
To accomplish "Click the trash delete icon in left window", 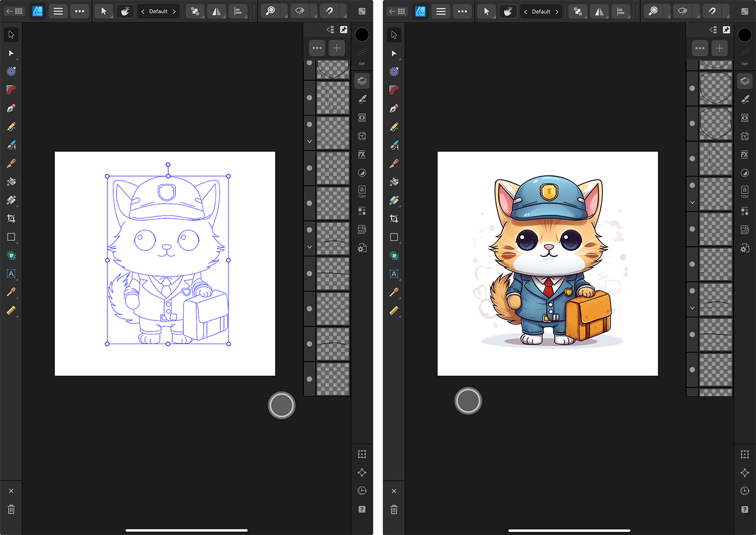I will (11, 509).
